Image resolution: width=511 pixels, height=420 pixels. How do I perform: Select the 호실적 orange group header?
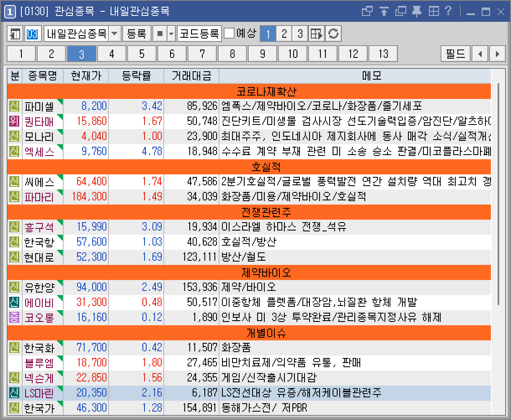tap(249, 166)
